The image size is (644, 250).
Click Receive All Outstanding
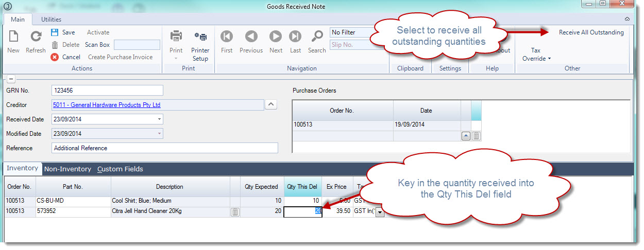(x=591, y=32)
